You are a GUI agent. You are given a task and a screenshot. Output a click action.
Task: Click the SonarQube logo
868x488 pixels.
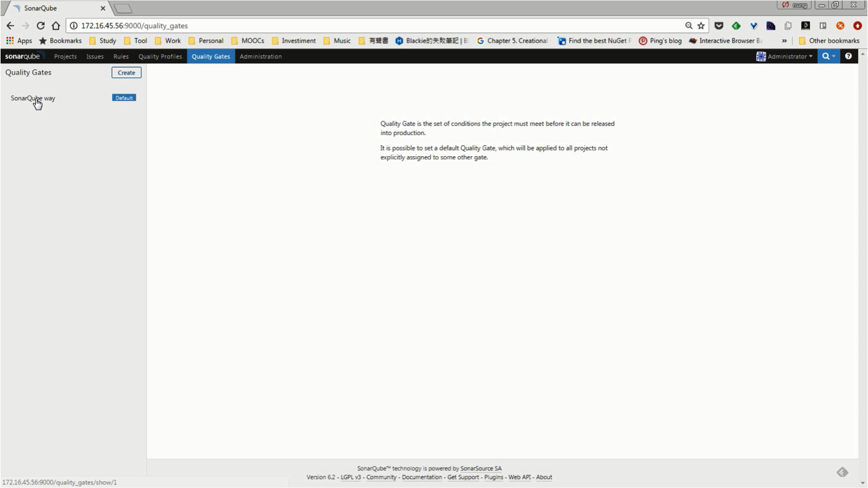click(x=25, y=56)
